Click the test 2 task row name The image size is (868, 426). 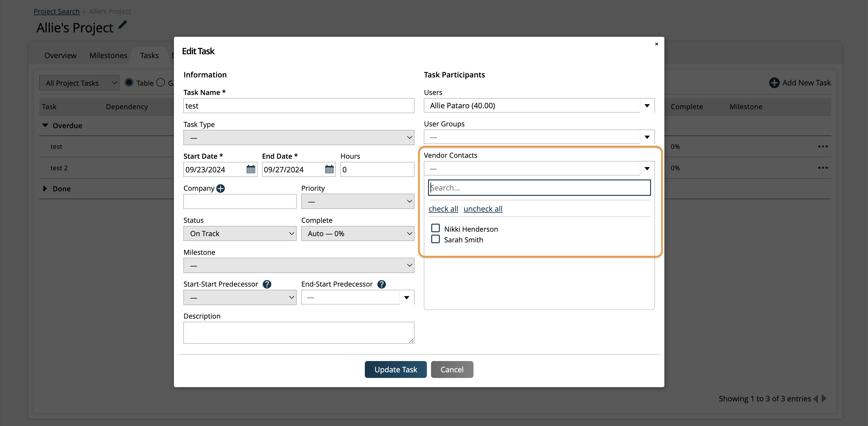coord(59,168)
